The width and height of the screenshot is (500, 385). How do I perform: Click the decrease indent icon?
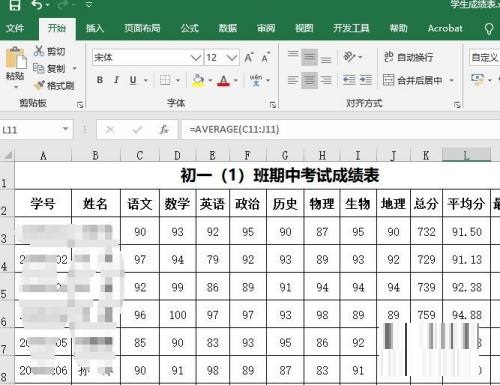tap(349, 80)
